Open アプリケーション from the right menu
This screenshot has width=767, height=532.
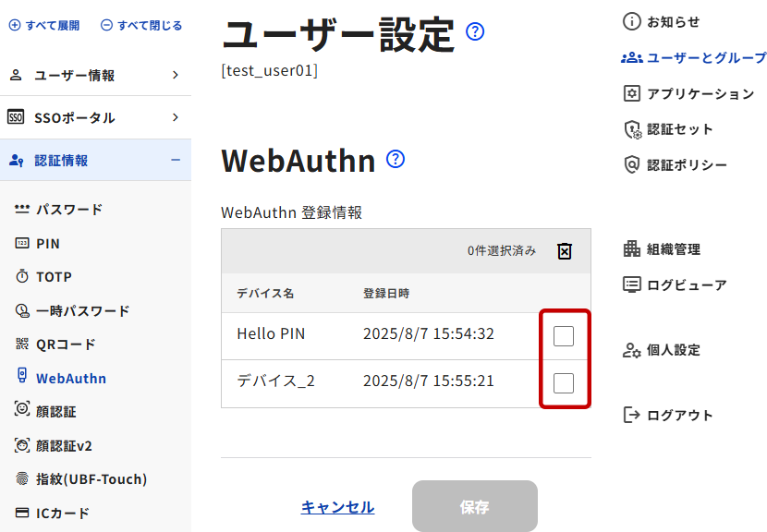coord(688,93)
